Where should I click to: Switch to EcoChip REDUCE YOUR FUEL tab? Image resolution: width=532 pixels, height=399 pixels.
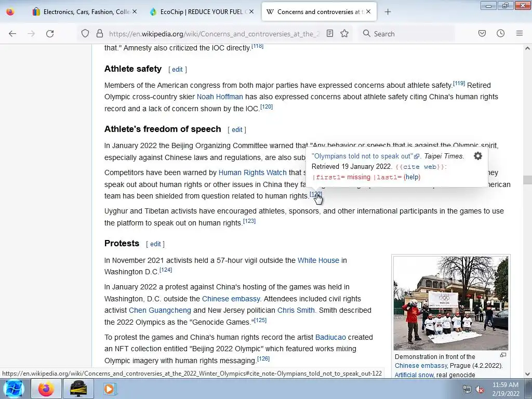pyautogui.click(x=202, y=12)
